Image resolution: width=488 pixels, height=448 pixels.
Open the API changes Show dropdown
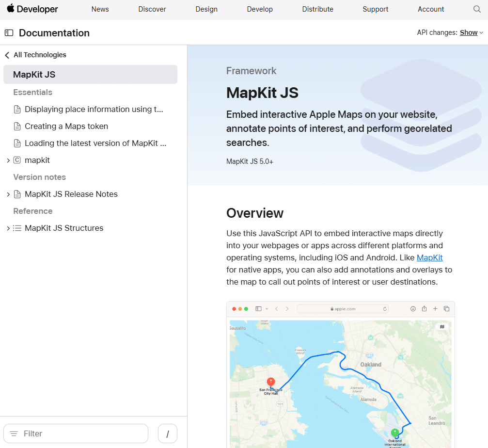point(471,32)
